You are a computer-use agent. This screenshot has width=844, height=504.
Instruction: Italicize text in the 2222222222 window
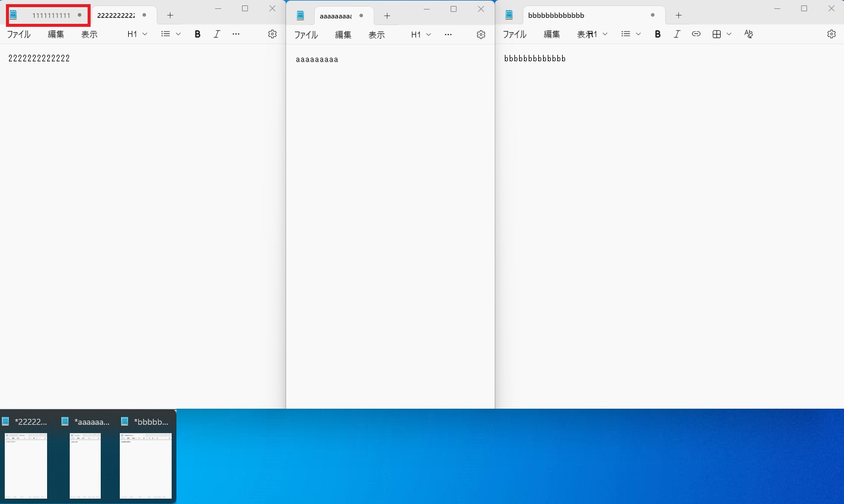pyautogui.click(x=216, y=35)
